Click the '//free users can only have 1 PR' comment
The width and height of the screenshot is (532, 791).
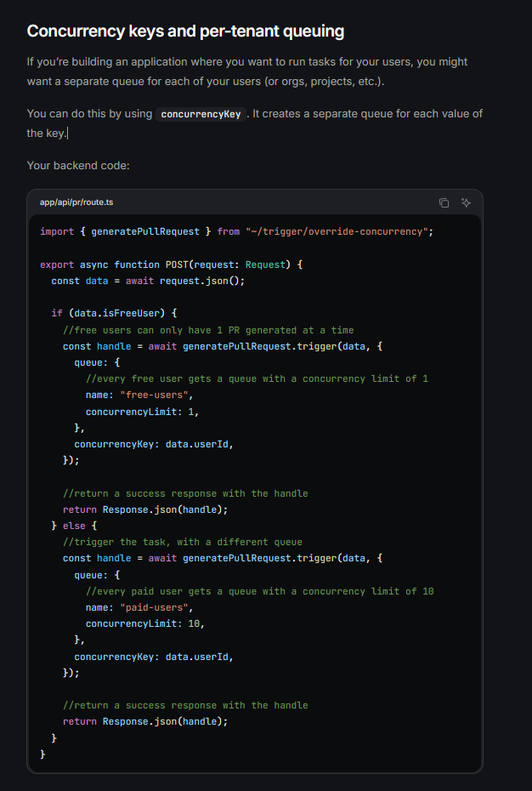coord(208,330)
